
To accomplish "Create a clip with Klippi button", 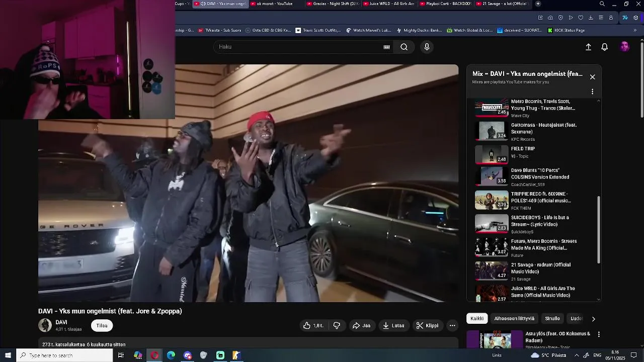I will pyautogui.click(x=427, y=325).
